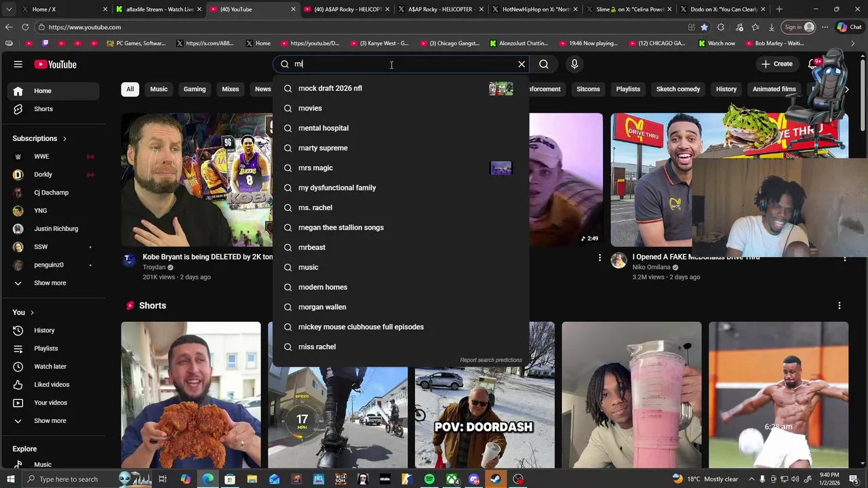Select the Animated films filter chip
Screen dimensions: 868x488
click(x=774, y=89)
